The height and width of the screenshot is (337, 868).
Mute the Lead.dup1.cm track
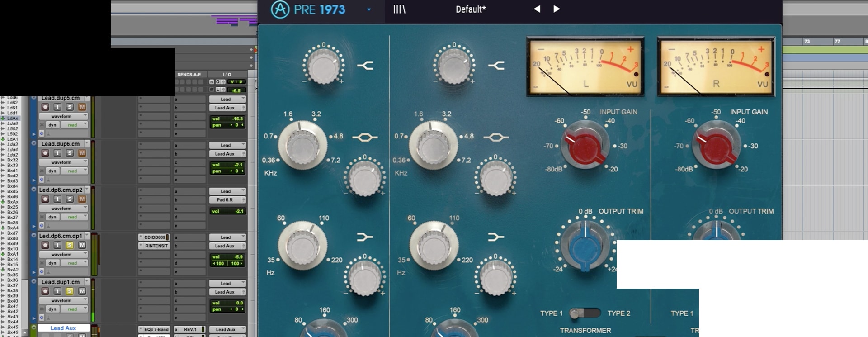point(82,291)
